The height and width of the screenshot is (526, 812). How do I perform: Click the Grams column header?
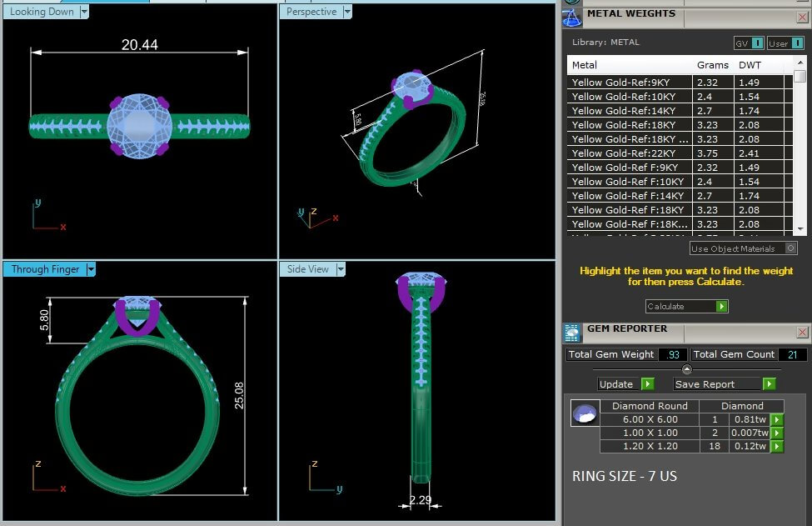point(712,65)
